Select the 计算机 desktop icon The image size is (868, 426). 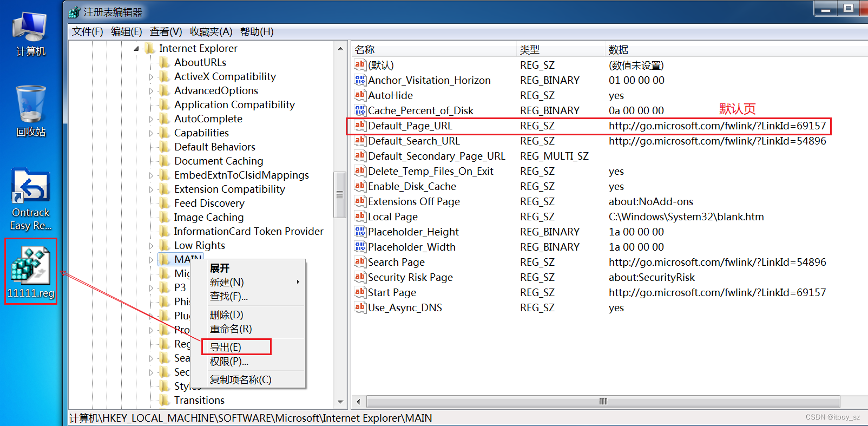click(x=31, y=34)
